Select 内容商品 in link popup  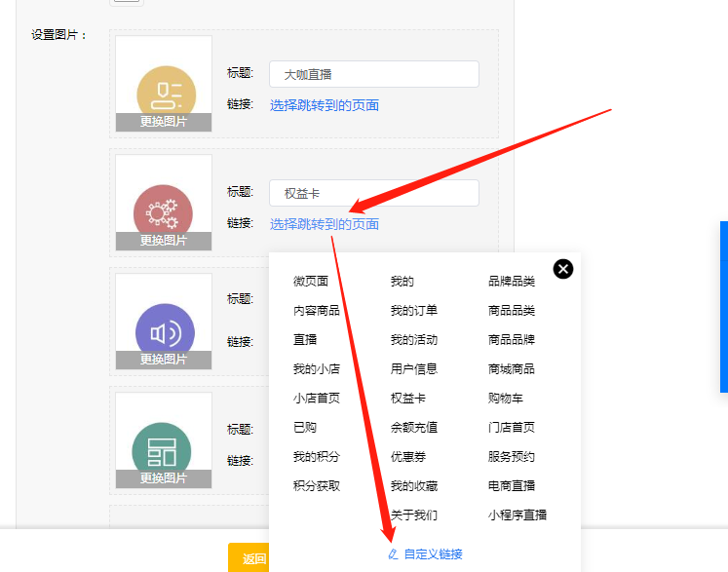317,311
